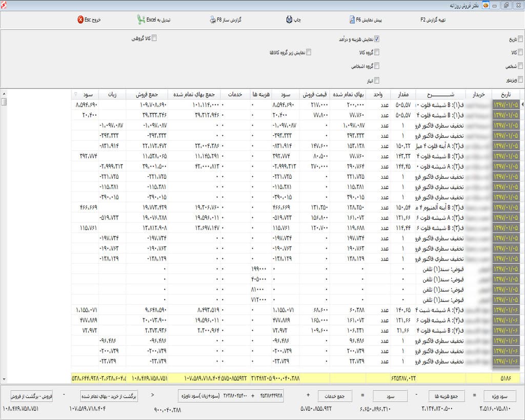Sort by بهای تمام شده column header
Image resolution: width=525 pixels, height=420 pixels.
348,94
